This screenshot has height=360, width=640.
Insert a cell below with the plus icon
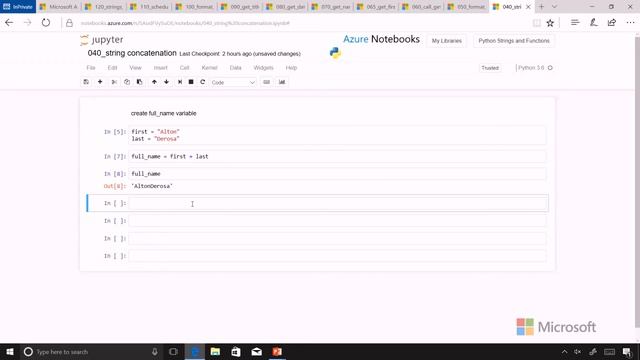tap(100, 82)
